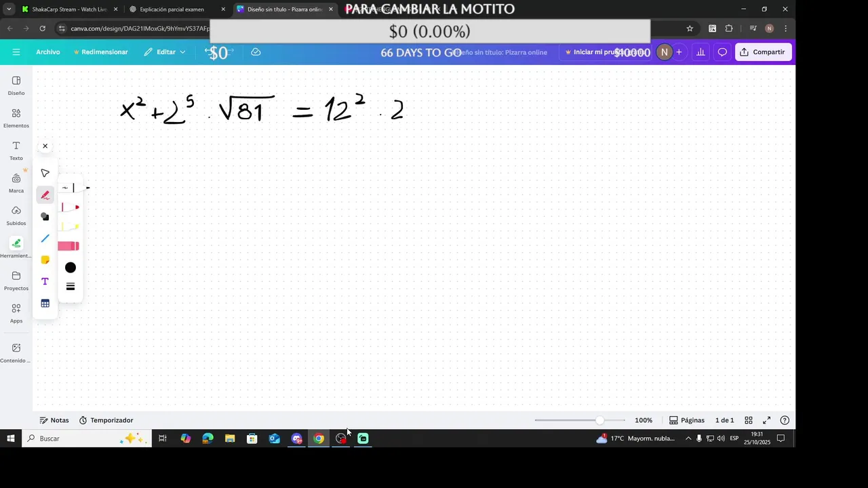Choose the yellow highlighter
Image resolution: width=868 pixels, height=488 pixels.
70,226
